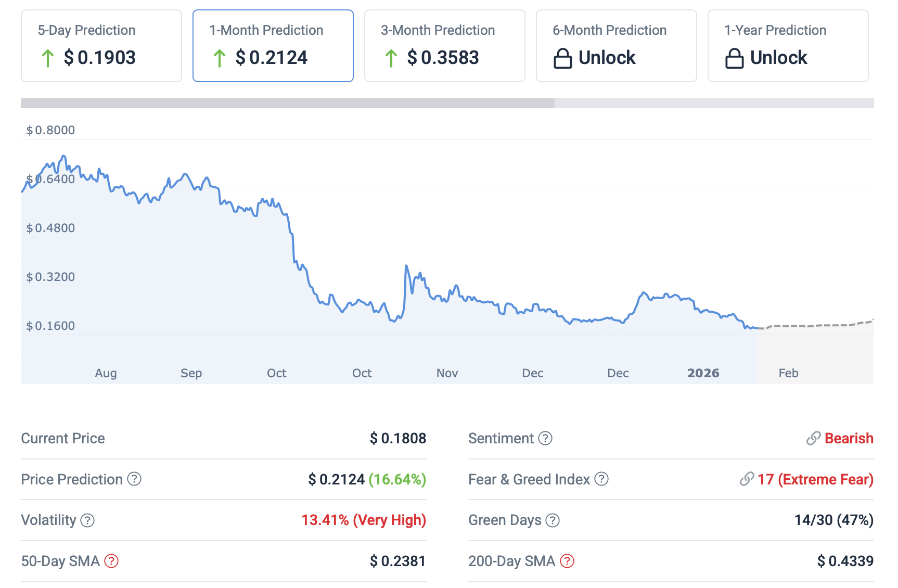This screenshot has height=588, width=898.
Task: Click red help icon beside 50-Day SMA
Action: tap(111, 561)
